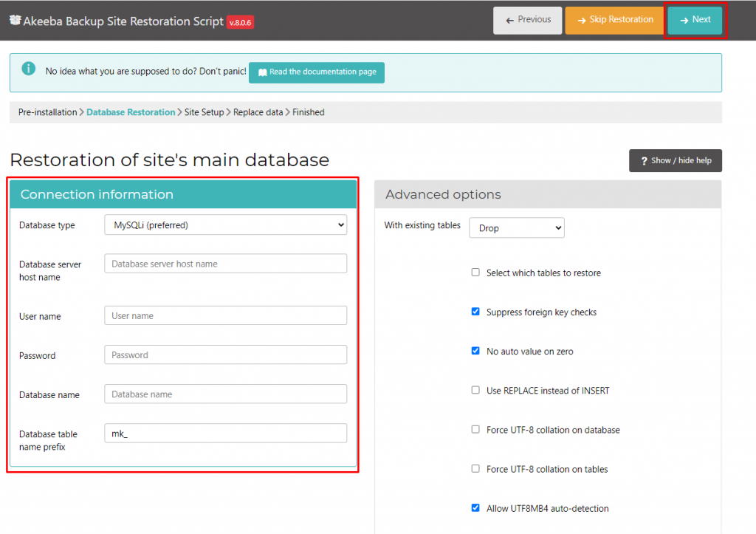This screenshot has height=534, width=756.
Task: Click the blue info circle icon
Action: pyautogui.click(x=29, y=69)
